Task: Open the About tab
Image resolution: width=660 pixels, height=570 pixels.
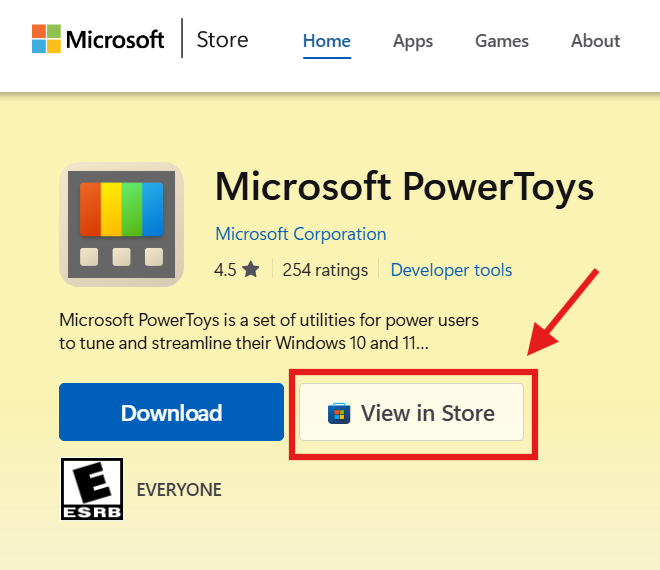Action: coord(596,41)
